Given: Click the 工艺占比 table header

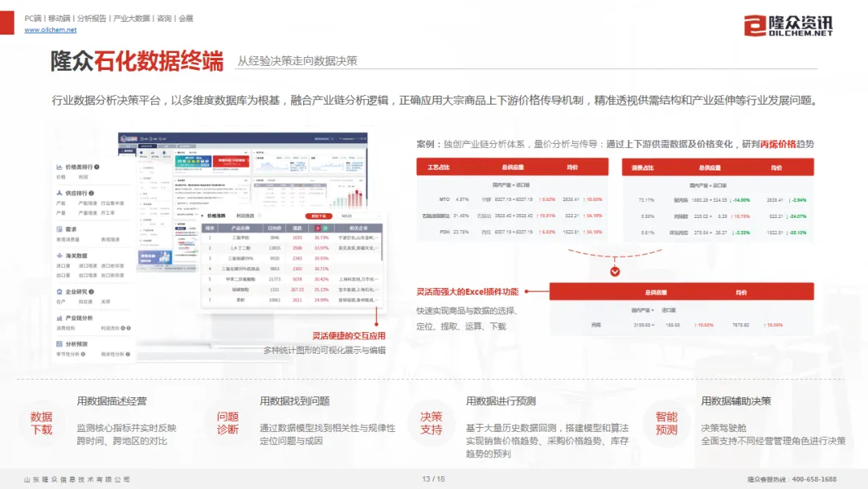Looking at the screenshot, I should (439, 167).
